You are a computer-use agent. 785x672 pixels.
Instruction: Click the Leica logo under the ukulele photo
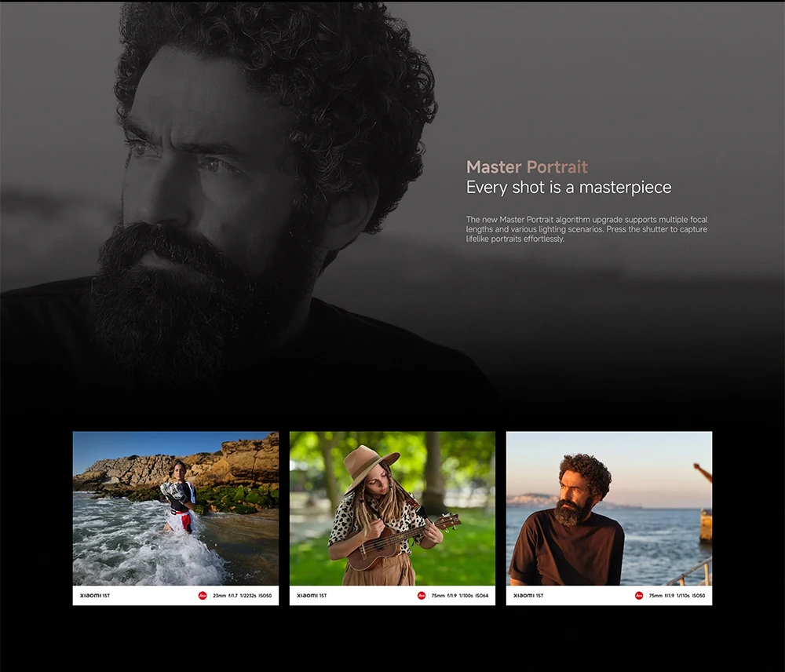pyautogui.click(x=421, y=595)
